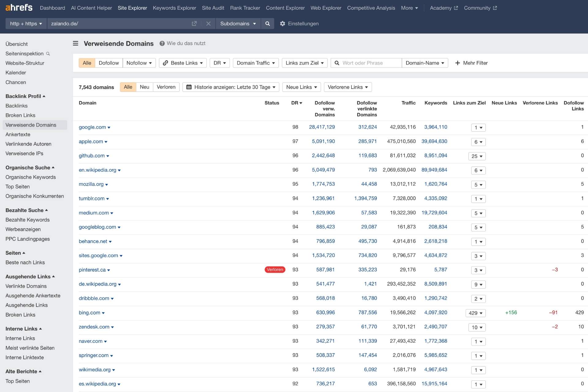Click Wort oder Phrase search field

click(x=366, y=63)
